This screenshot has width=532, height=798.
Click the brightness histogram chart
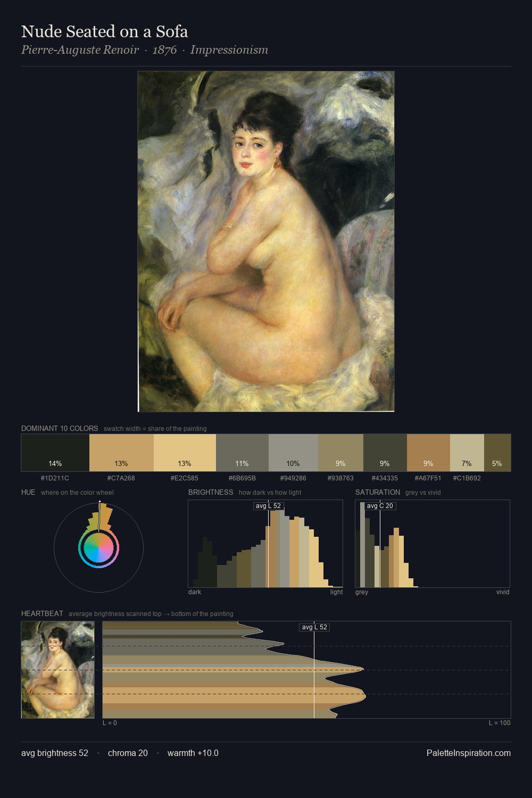(265, 544)
